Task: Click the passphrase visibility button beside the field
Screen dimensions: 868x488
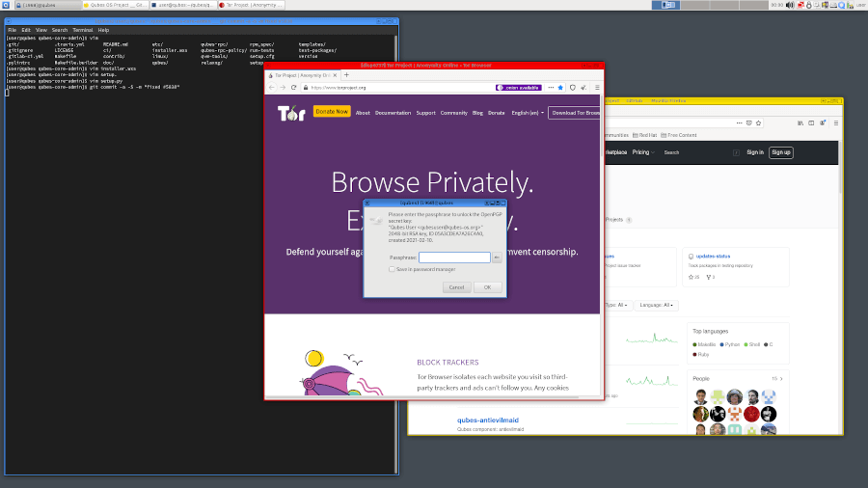Action: point(497,258)
